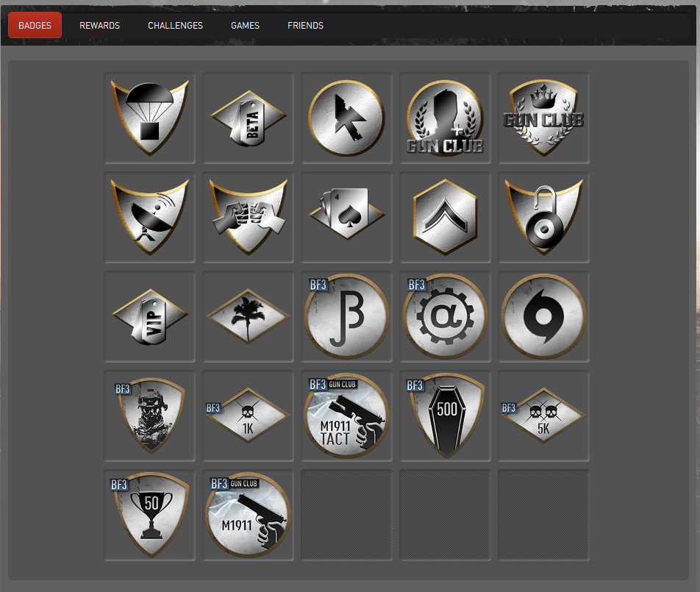
Task: Select the BF3 500 coffin badge
Action: (445, 416)
